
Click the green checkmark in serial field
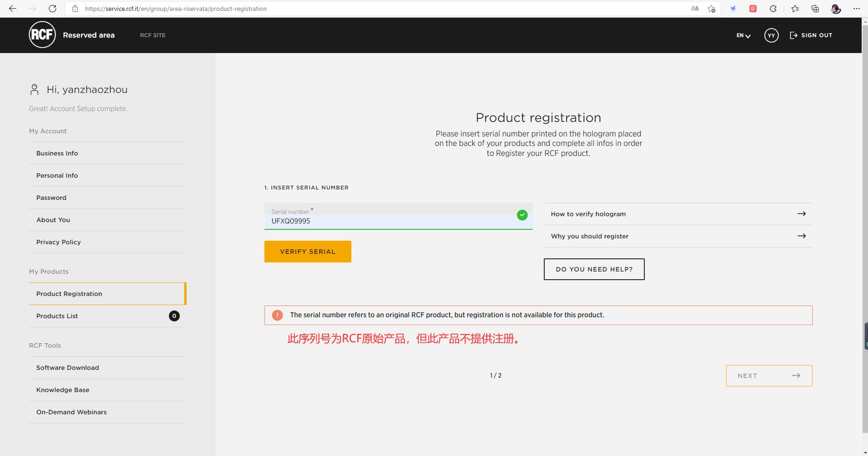(x=522, y=215)
